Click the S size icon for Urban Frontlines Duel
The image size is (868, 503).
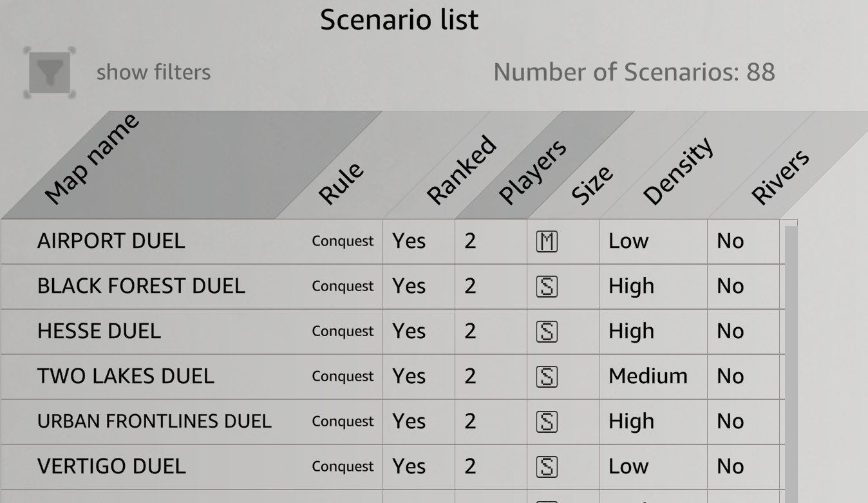[547, 422]
